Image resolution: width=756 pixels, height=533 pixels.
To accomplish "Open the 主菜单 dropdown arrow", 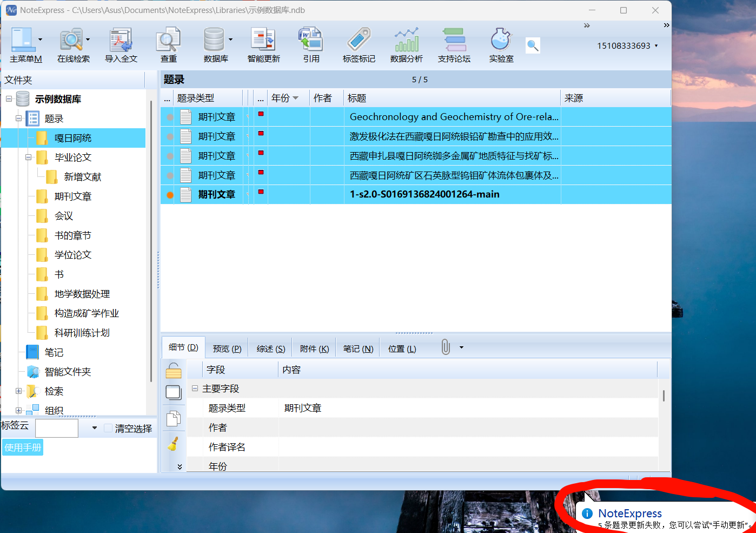I will [x=41, y=40].
